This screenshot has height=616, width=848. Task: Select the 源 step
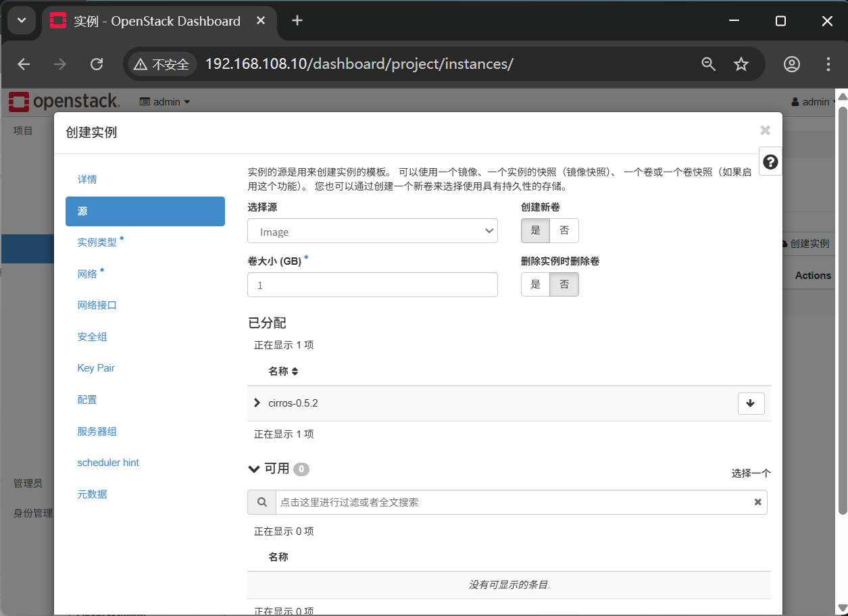(x=145, y=211)
